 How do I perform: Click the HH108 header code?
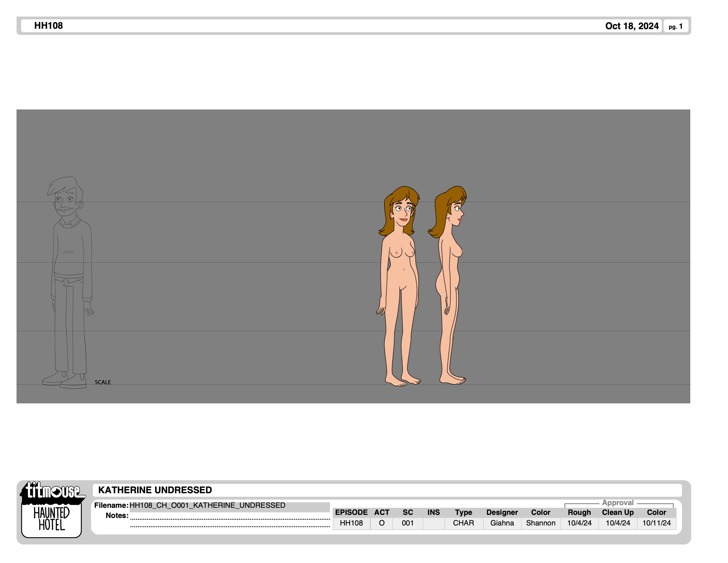click(x=48, y=26)
